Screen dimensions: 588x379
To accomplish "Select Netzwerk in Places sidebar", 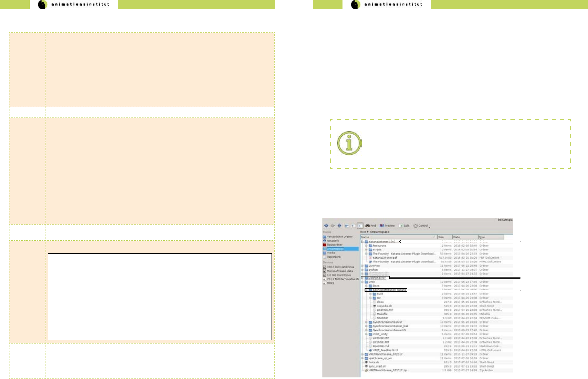I will (x=333, y=240).
